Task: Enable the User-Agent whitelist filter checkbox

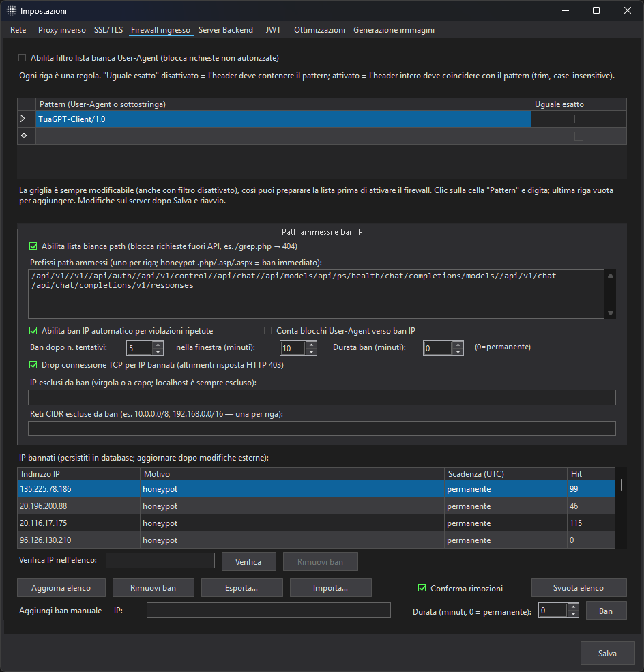Action: [x=23, y=58]
